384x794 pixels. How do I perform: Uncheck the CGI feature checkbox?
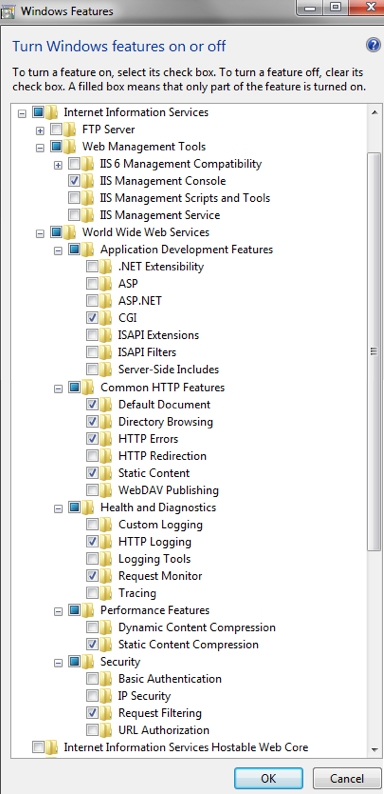(x=93, y=318)
